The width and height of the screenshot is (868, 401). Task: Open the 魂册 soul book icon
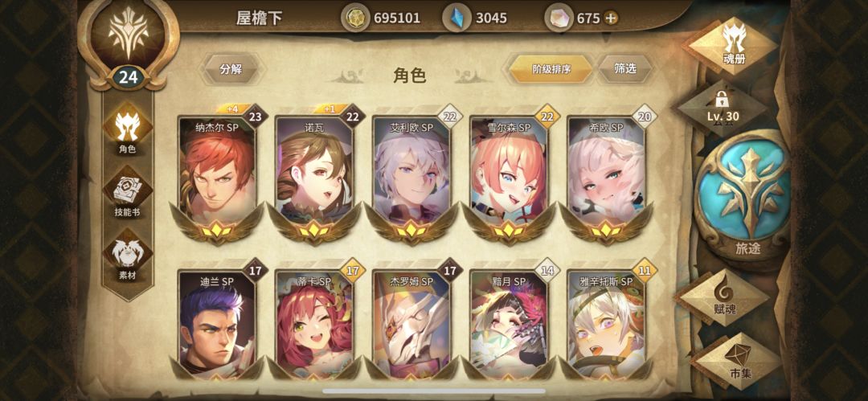[x=734, y=45]
